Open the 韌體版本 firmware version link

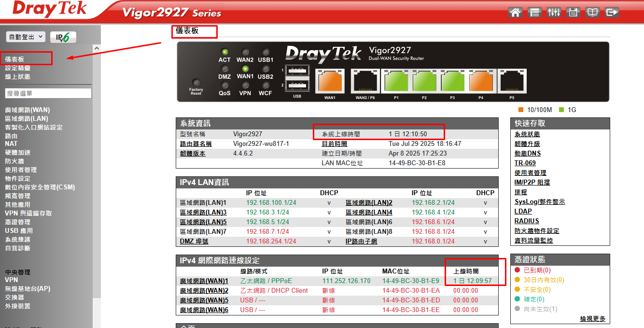193,153
